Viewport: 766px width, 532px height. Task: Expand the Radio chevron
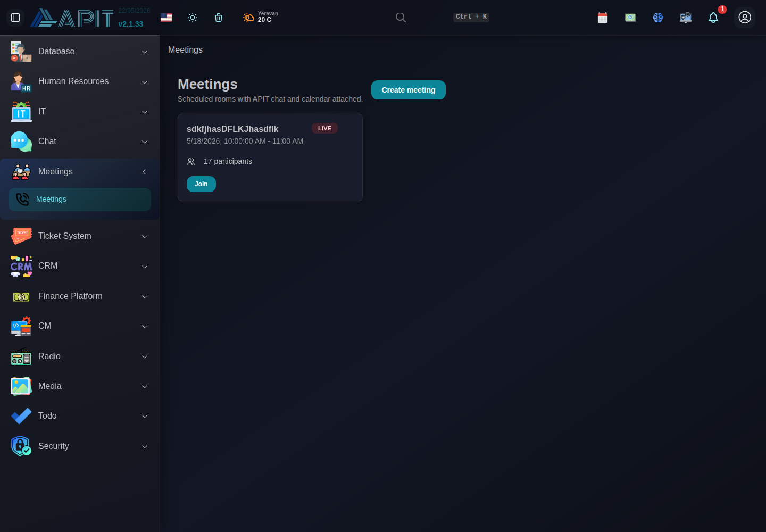coord(145,356)
